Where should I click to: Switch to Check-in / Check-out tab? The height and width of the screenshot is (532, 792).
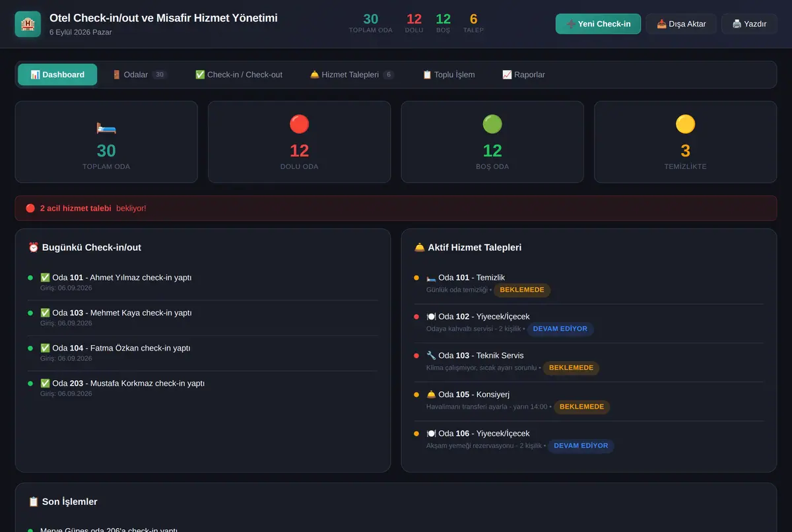[238, 75]
